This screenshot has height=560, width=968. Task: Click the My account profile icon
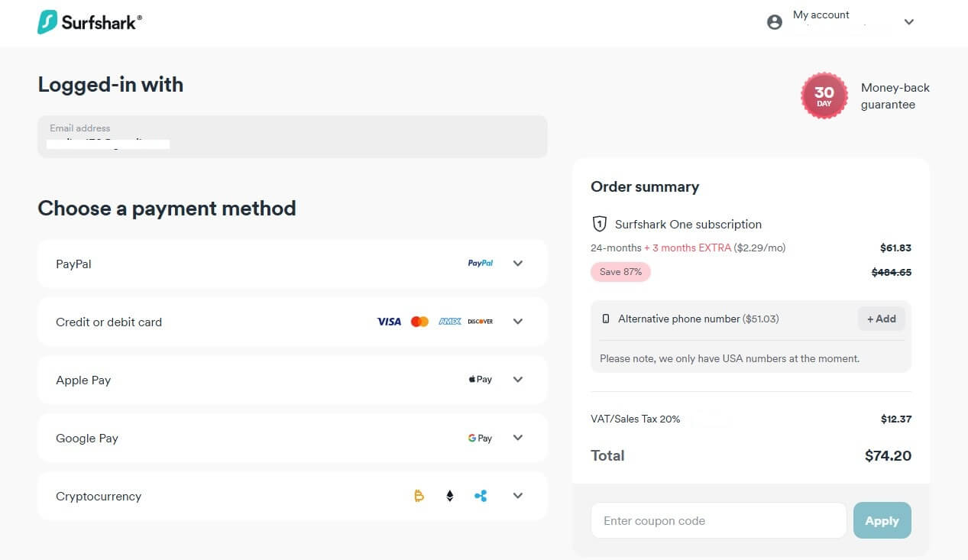774,21
